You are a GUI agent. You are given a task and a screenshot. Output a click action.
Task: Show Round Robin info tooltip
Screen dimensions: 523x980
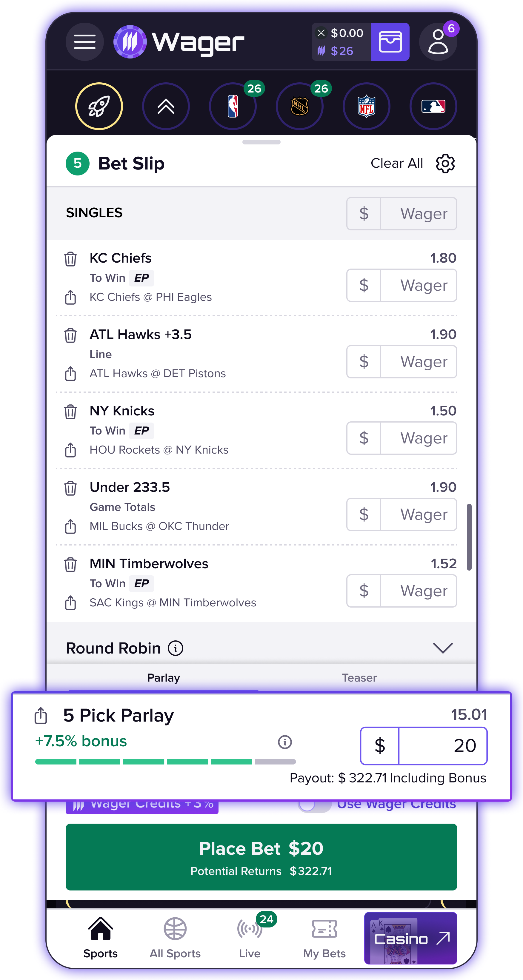176,648
